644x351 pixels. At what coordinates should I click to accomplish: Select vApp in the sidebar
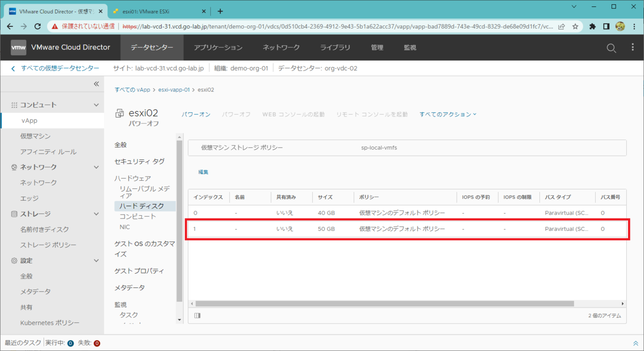52,121
